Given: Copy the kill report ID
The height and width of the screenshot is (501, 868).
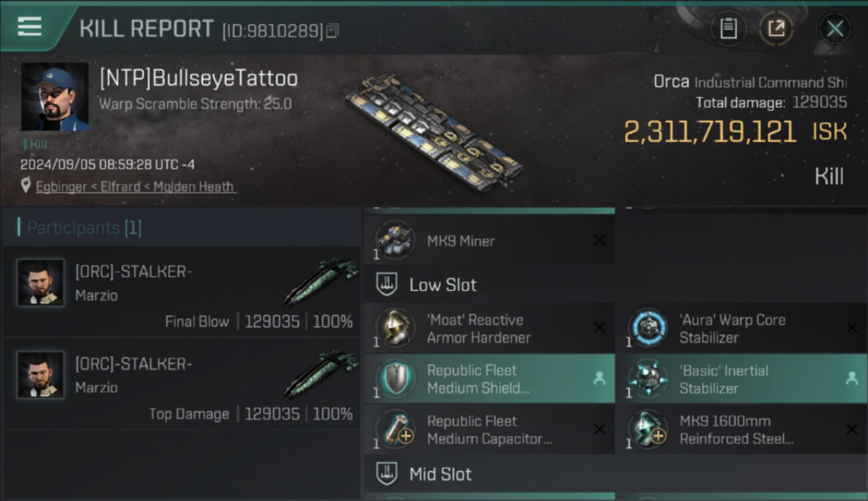Looking at the screenshot, I should click(333, 30).
